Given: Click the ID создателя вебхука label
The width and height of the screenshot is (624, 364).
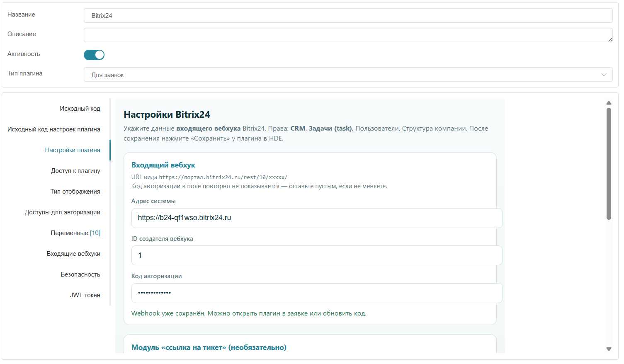Looking at the screenshot, I should pos(162,239).
